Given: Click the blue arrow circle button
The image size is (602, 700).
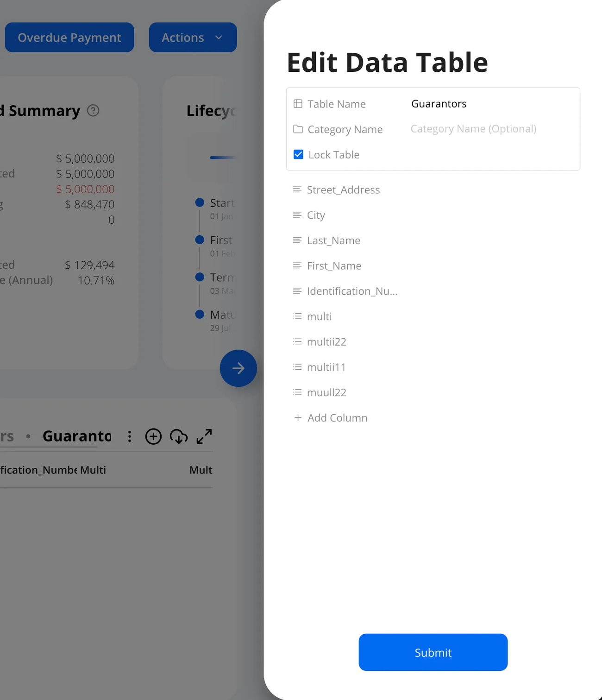Looking at the screenshot, I should pyautogui.click(x=238, y=368).
